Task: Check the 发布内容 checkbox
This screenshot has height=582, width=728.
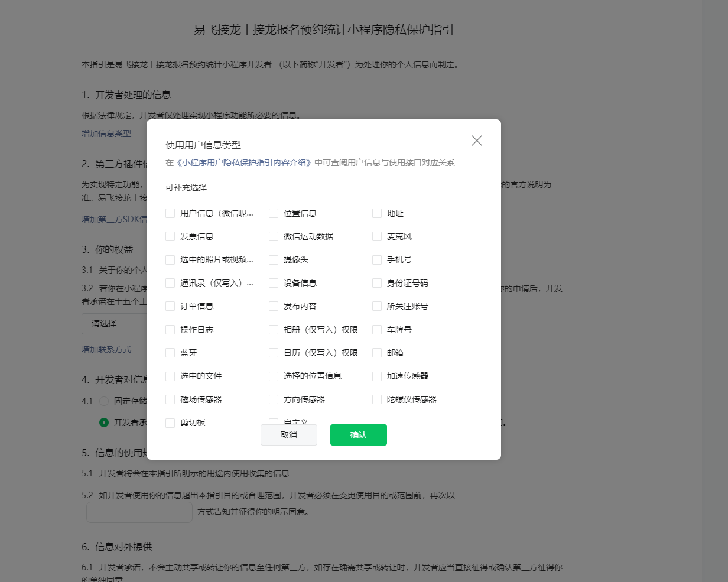Action: pos(274,306)
